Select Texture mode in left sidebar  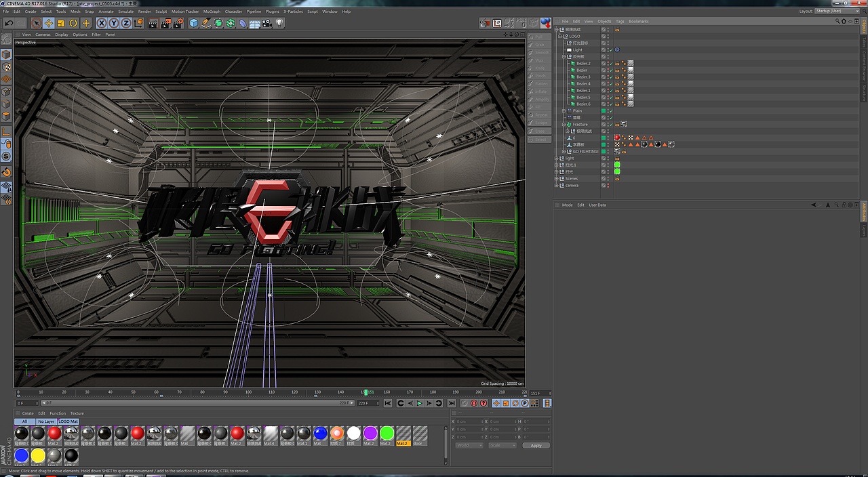(x=6, y=67)
